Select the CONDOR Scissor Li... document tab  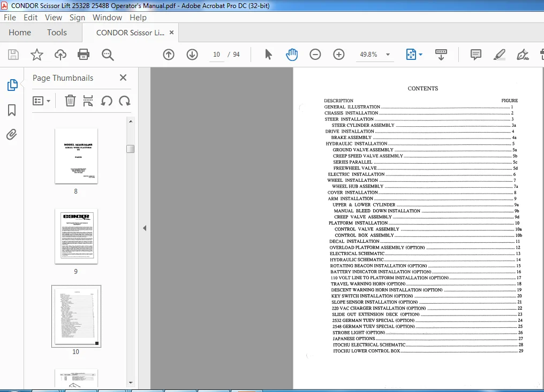tap(131, 33)
